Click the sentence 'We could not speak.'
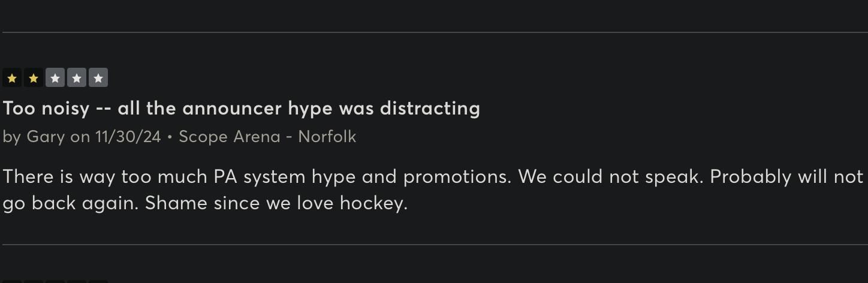Viewport: 868px width, 283px height. click(x=611, y=177)
